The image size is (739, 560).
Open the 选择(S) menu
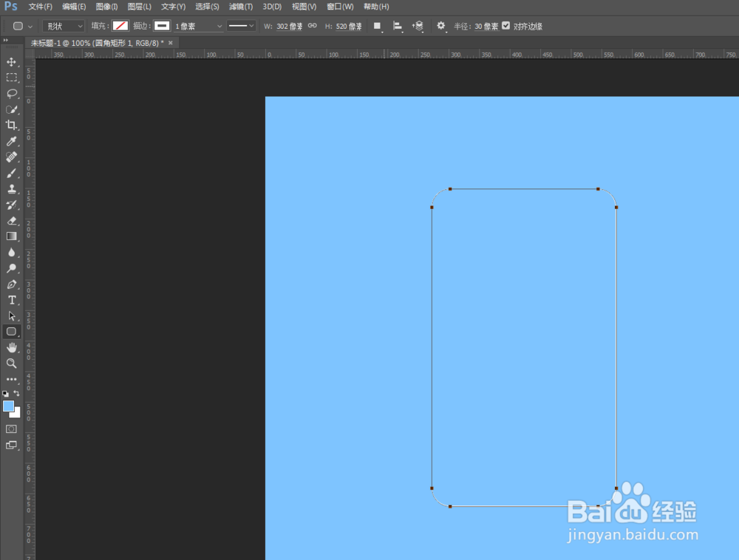tap(207, 7)
